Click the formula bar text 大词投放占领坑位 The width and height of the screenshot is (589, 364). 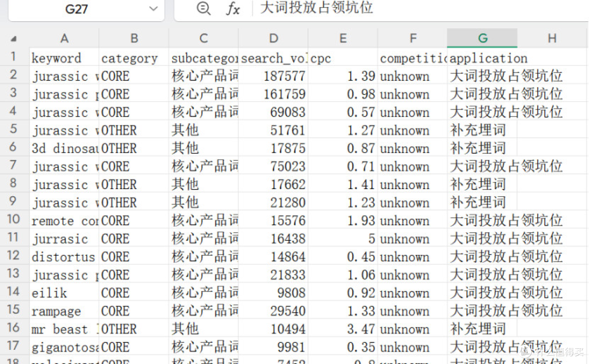[x=316, y=8]
